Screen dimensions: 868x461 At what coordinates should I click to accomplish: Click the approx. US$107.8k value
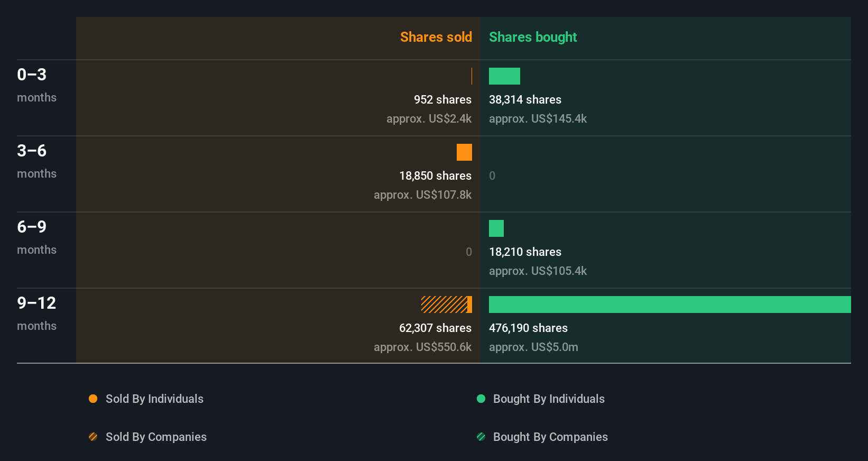point(422,195)
